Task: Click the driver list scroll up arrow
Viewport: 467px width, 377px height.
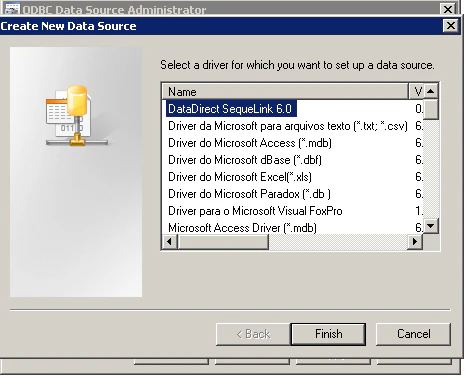Action: click(431, 91)
